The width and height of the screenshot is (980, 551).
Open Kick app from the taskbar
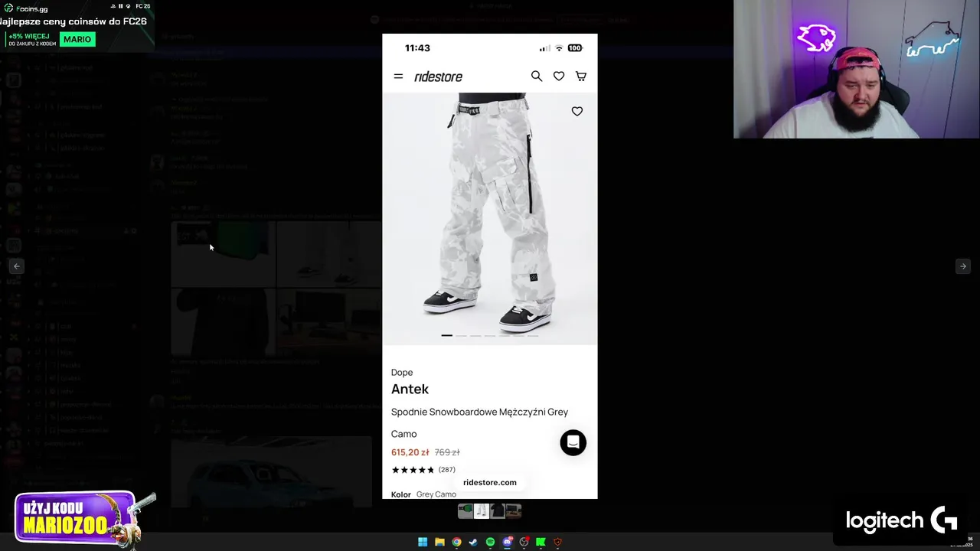coord(541,542)
